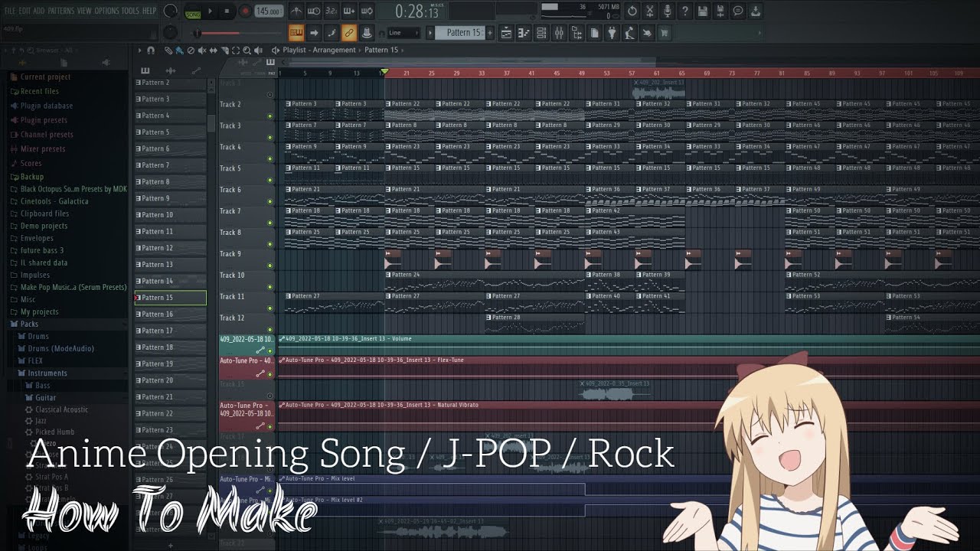Expand the Packs folder in browser

29,324
